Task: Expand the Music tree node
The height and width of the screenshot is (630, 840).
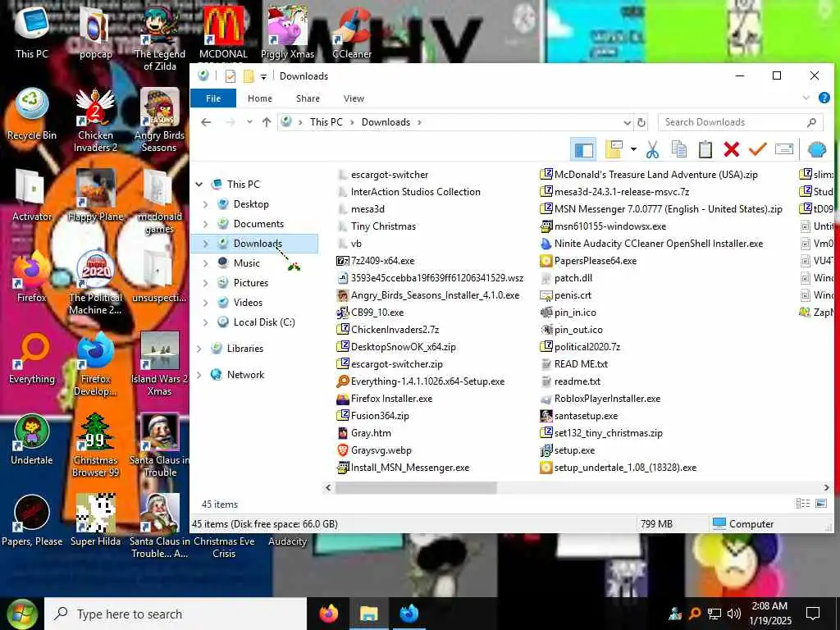Action: (206, 263)
